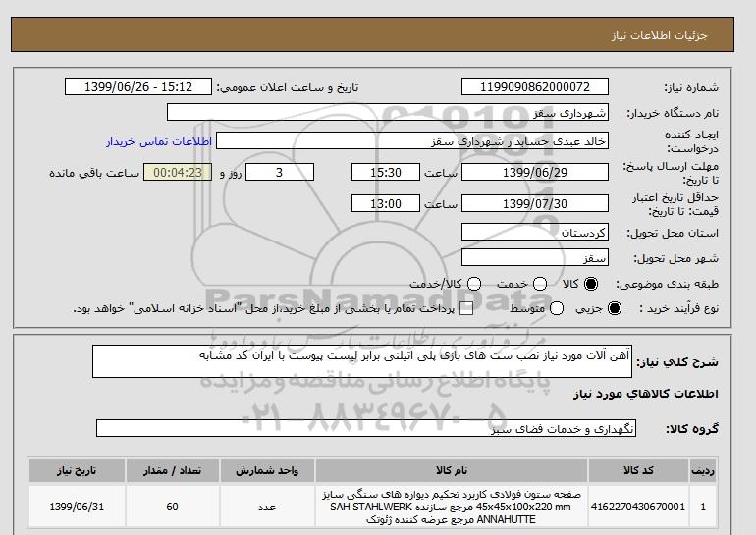The width and height of the screenshot is (756, 535).
Task: Click the announcement date field 1399/06/26 - 15:12
Action: 138,86
